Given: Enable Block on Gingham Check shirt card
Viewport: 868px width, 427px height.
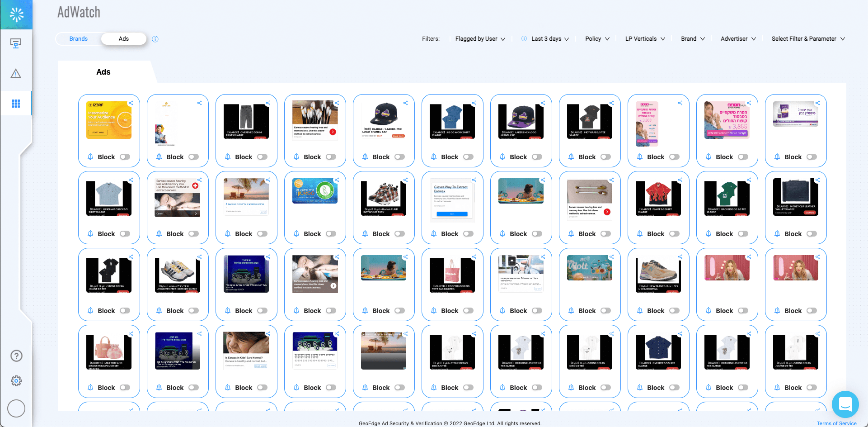Looking at the screenshot, I should pyautogui.click(x=125, y=234).
